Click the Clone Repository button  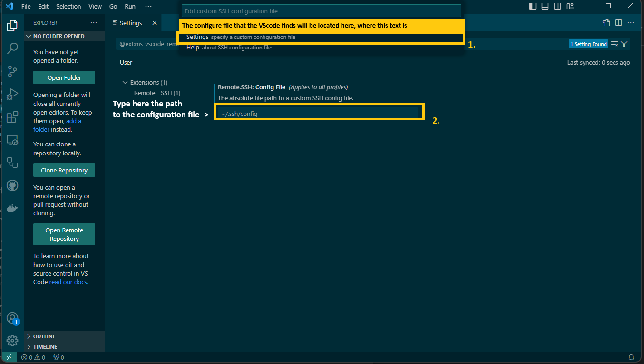coord(64,170)
